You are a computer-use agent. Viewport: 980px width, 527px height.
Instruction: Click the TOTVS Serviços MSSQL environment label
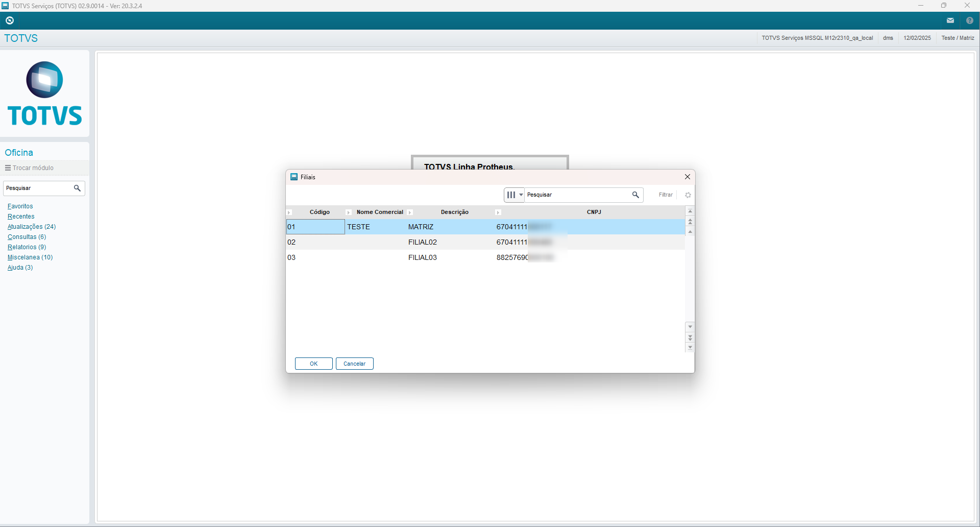[x=817, y=38]
